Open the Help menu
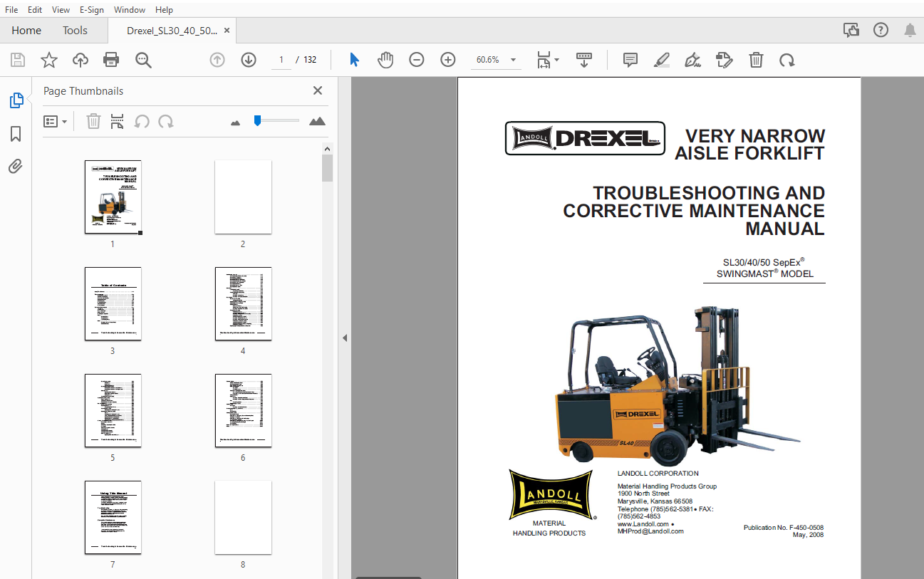The width and height of the screenshot is (924, 579). [x=164, y=10]
